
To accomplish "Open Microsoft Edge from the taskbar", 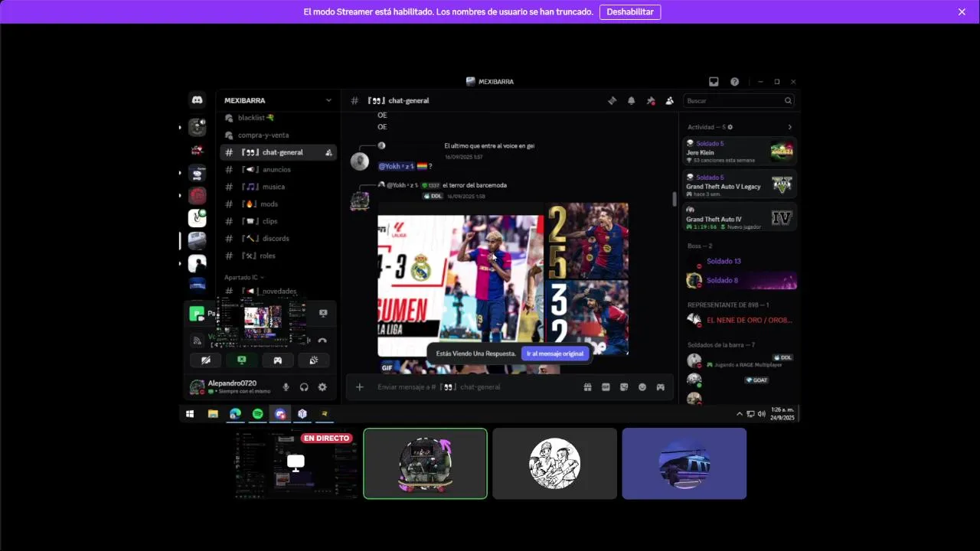I will click(x=235, y=414).
